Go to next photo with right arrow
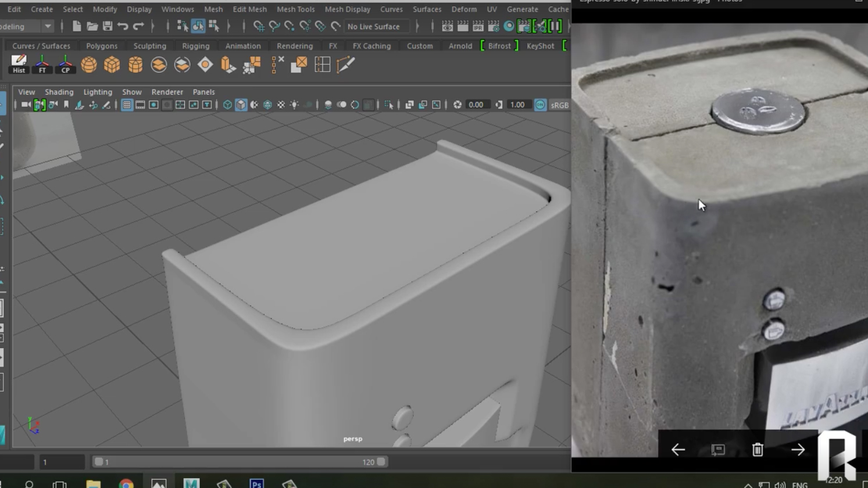The width and height of the screenshot is (868, 488). (x=798, y=450)
